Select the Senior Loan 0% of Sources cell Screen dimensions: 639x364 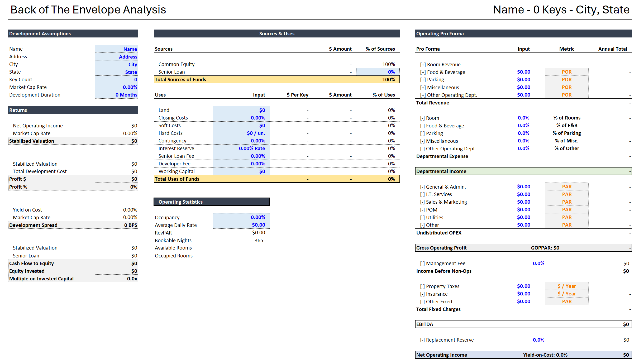point(378,72)
